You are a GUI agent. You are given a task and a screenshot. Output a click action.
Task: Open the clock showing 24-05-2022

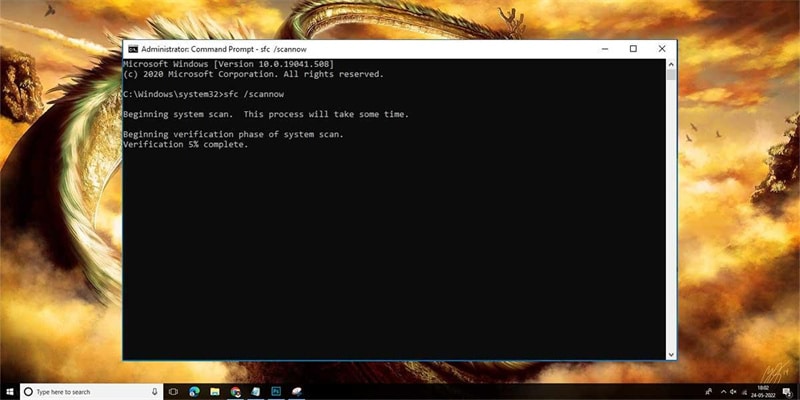point(763,392)
